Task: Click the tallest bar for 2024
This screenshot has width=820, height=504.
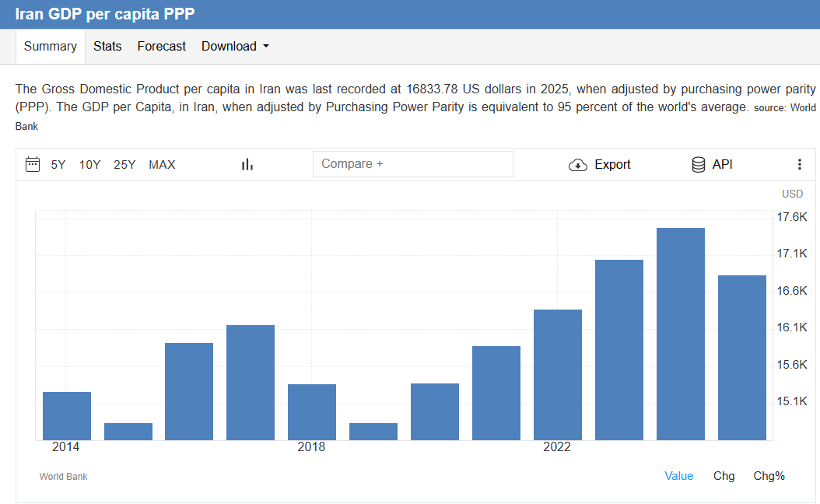Action: 681,334
